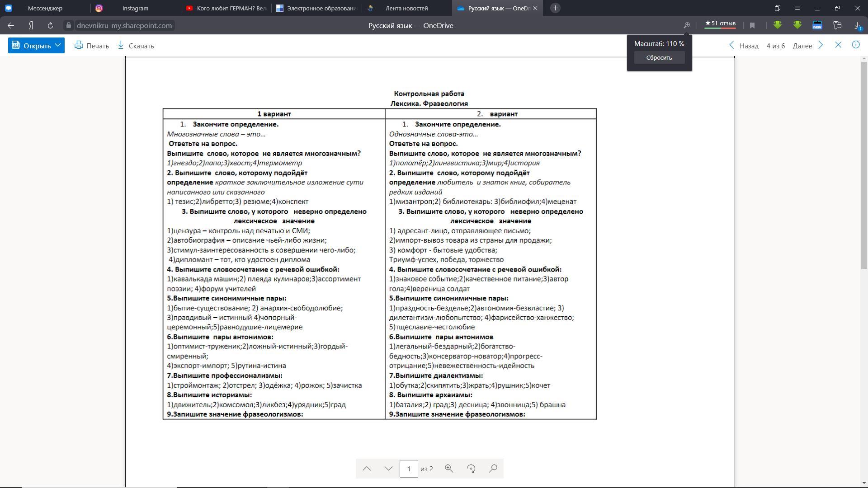Go to previous page with up arrow
868x488 pixels.
(367, 469)
